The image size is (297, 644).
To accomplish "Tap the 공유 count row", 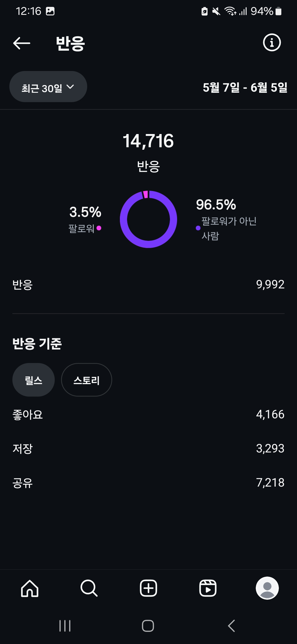I will [x=148, y=483].
